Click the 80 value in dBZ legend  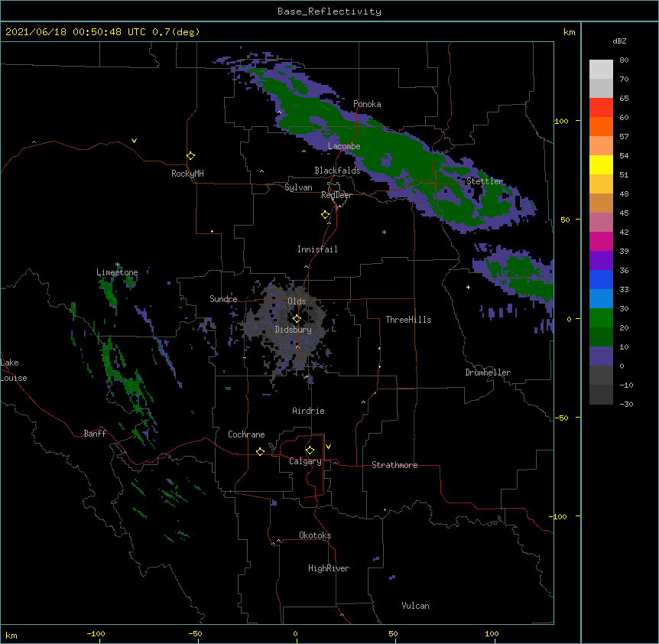click(624, 60)
